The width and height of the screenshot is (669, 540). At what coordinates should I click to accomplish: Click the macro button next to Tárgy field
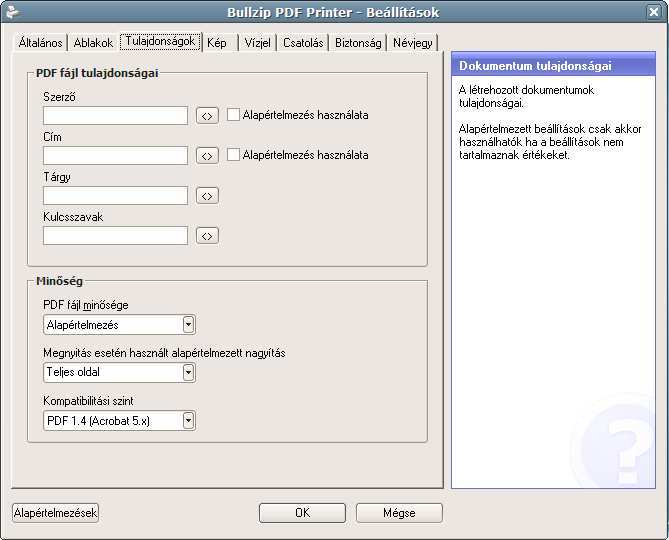coord(207,196)
